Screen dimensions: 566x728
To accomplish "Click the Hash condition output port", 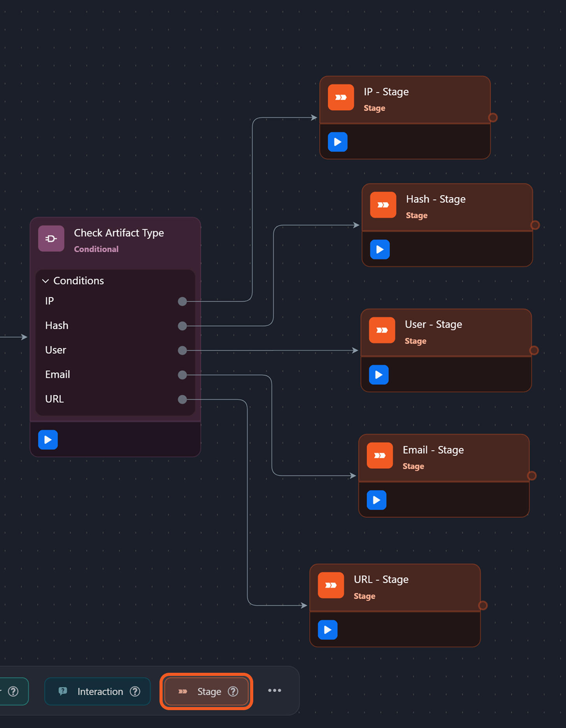I will pyautogui.click(x=182, y=326).
